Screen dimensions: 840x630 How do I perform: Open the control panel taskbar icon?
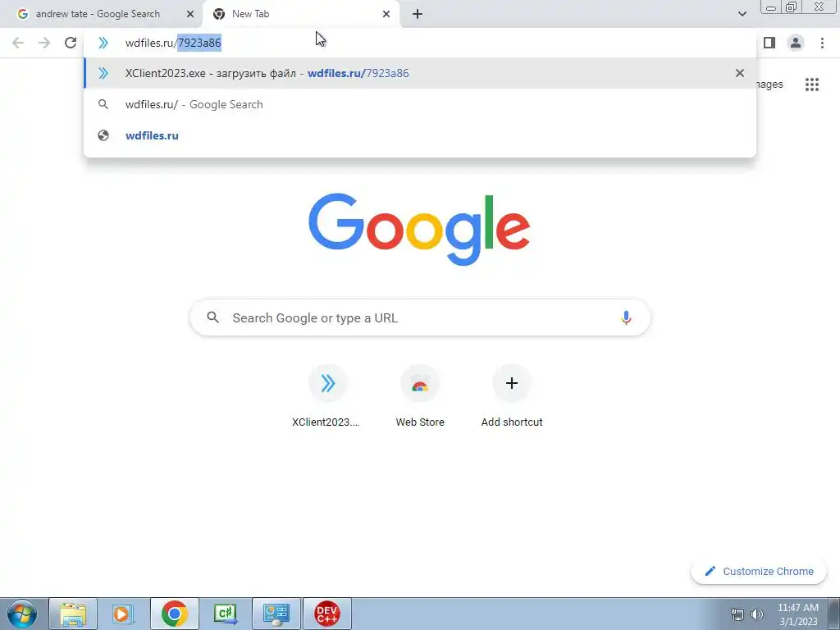276,614
